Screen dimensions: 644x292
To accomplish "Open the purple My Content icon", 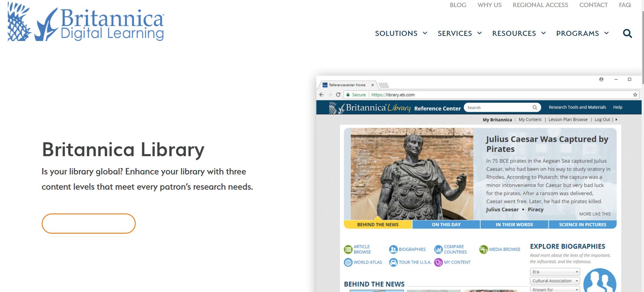I will click(438, 263).
